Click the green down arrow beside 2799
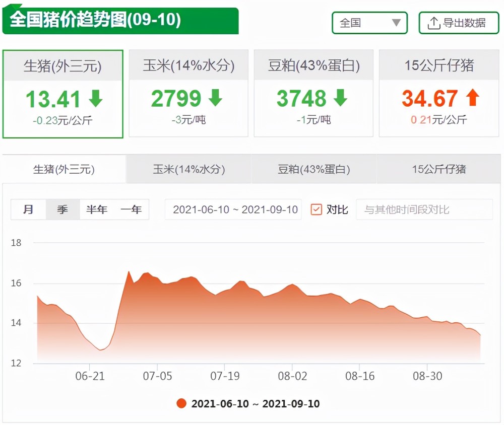504x425 pixels. point(215,98)
